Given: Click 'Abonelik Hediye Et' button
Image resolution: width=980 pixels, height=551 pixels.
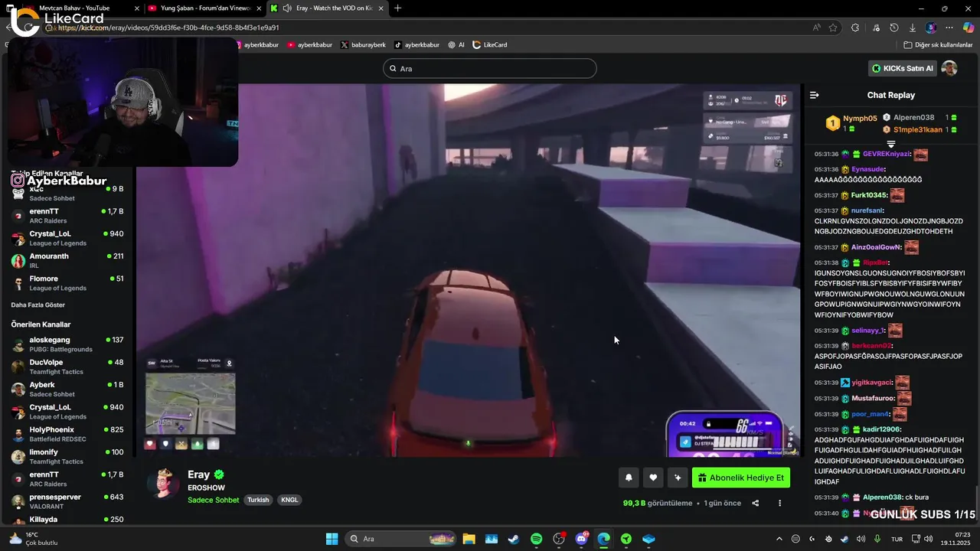Looking at the screenshot, I should point(741,478).
